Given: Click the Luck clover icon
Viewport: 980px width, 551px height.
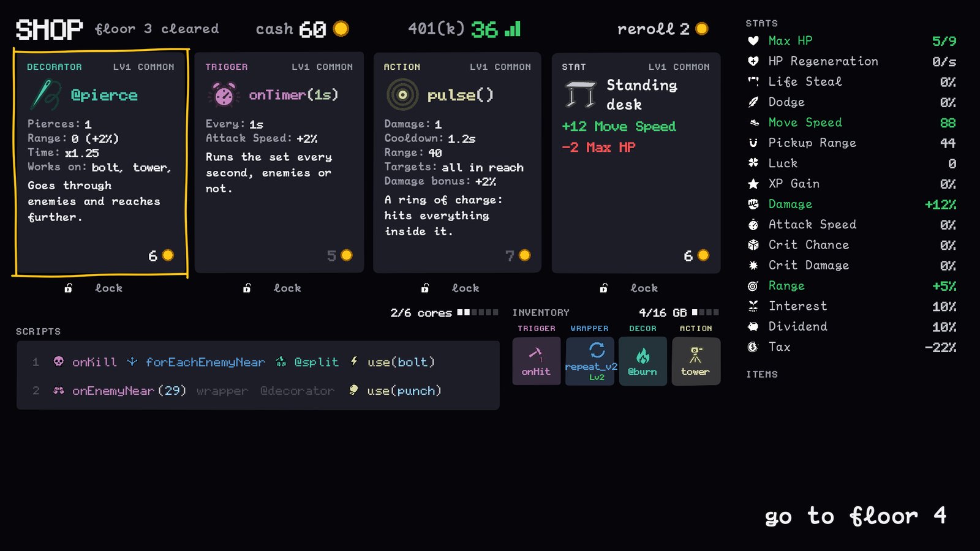Looking at the screenshot, I should (x=753, y=163).
